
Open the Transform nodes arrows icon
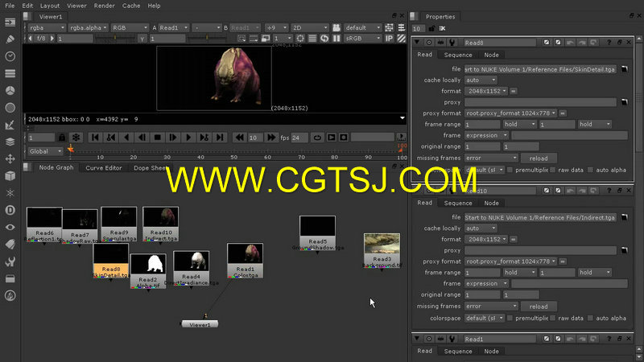coord(10,158)
